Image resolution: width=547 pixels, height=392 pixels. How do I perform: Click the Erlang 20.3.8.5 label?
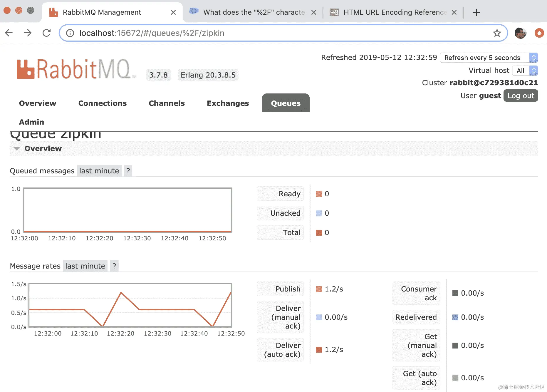[208, 75]
